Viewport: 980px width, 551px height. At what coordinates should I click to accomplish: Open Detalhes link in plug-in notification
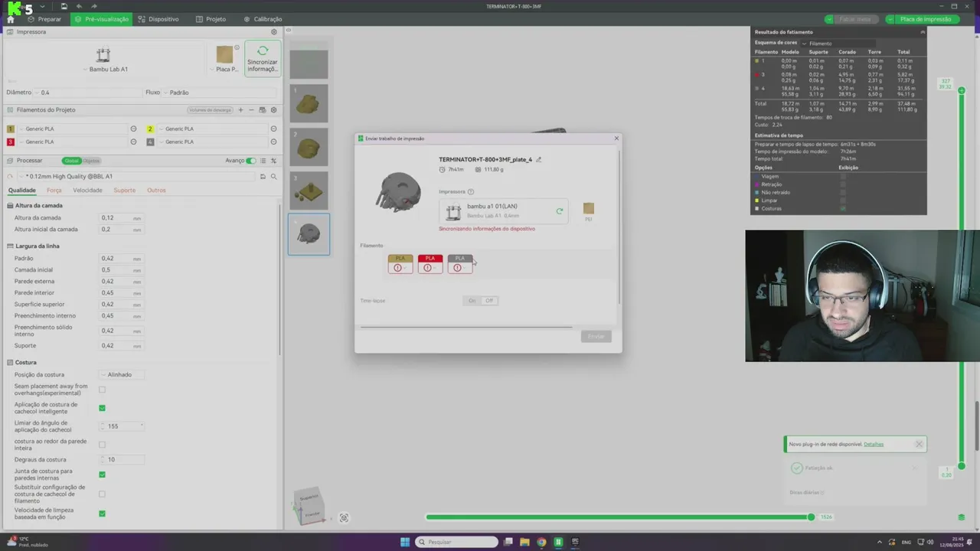click(x=874, y=444)
